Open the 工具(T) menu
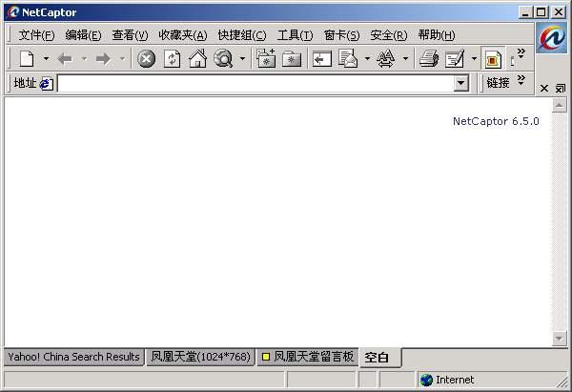Image resolution: width=572 pixels, height=392 pixels. pos(295,35)
